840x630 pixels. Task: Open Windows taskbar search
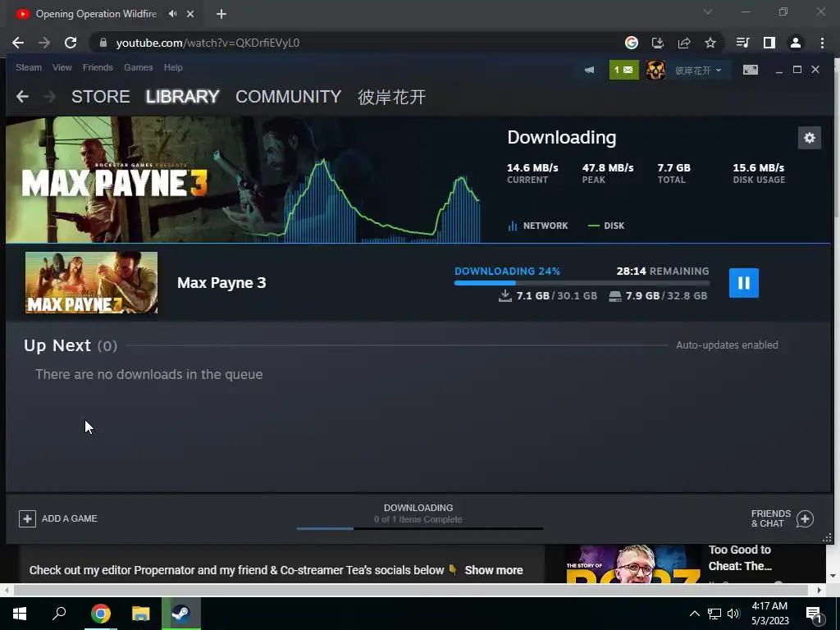click(x=59, y=614)
